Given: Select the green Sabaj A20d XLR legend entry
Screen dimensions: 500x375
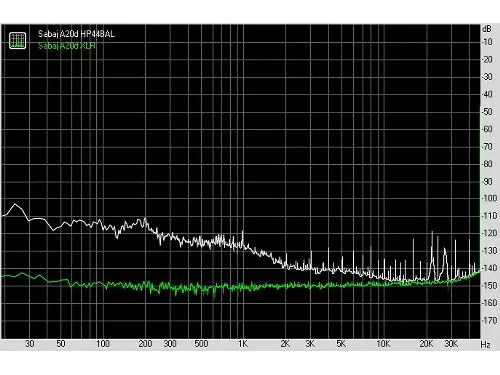Looking at the screenshot, I should [x=67, y=46].
